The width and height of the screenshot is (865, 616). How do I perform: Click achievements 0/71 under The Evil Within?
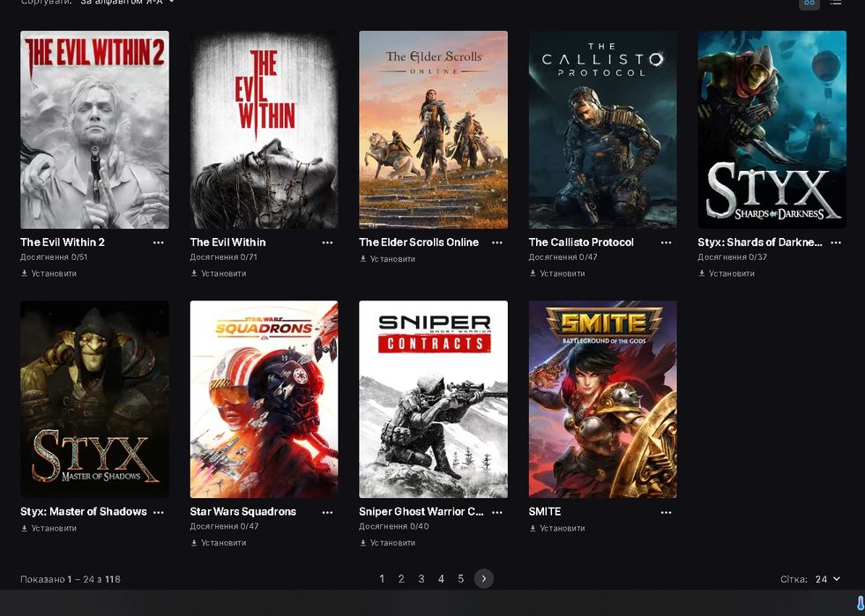[x=223, y=257]
